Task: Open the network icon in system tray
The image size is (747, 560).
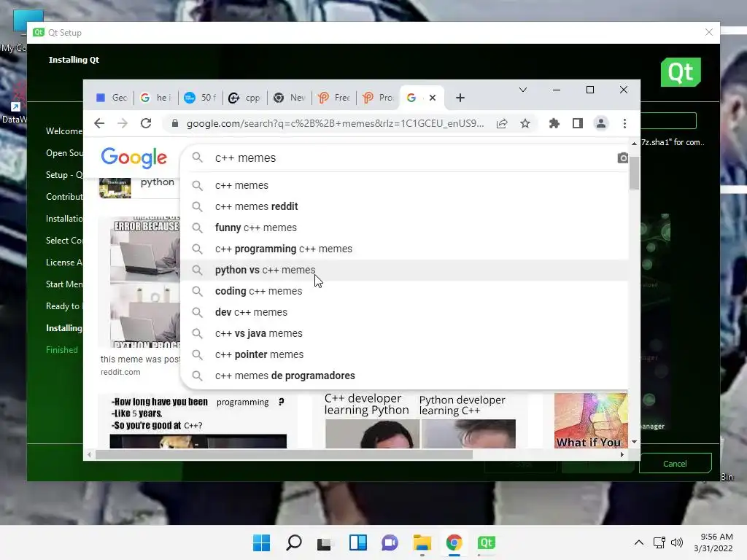Action: coord(659,542)
